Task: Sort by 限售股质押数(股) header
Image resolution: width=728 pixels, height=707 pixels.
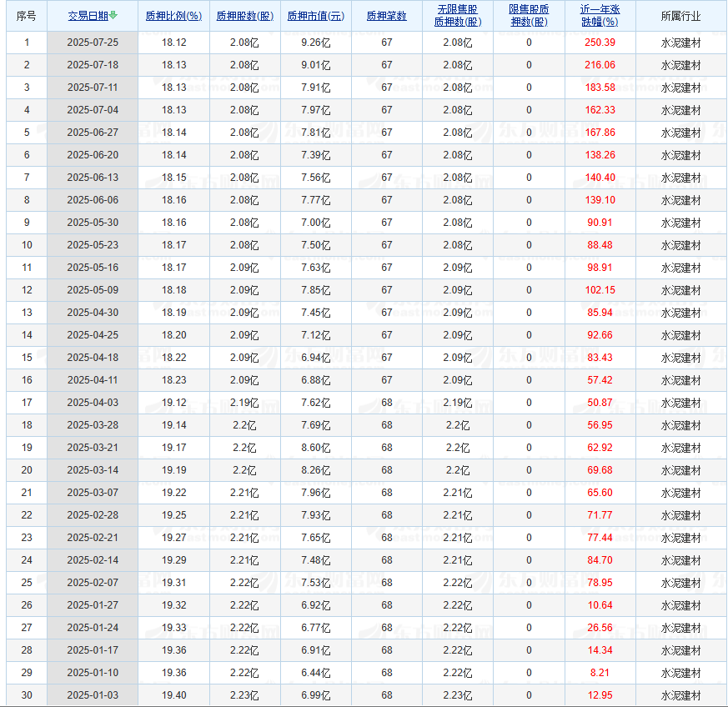Action: pos(529,16)
